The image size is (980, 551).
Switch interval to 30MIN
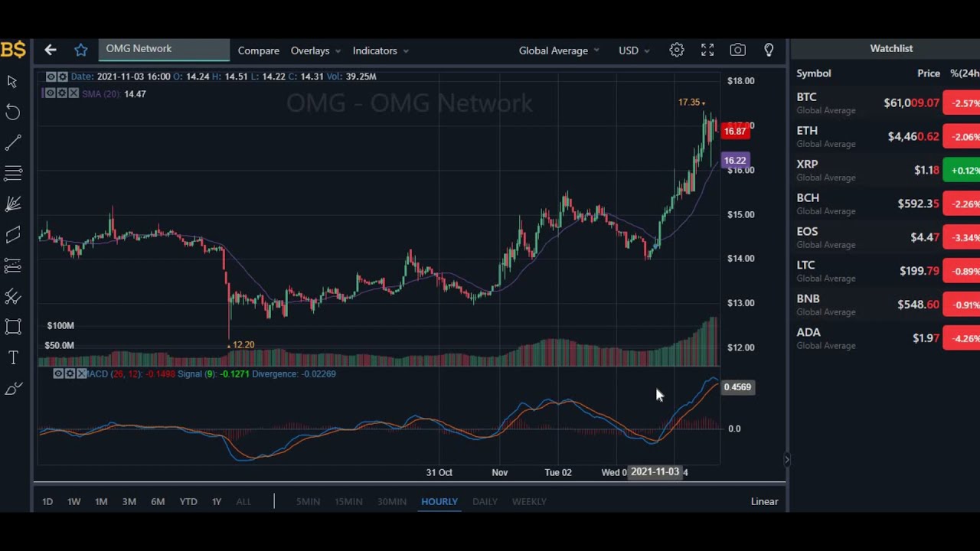392,501
